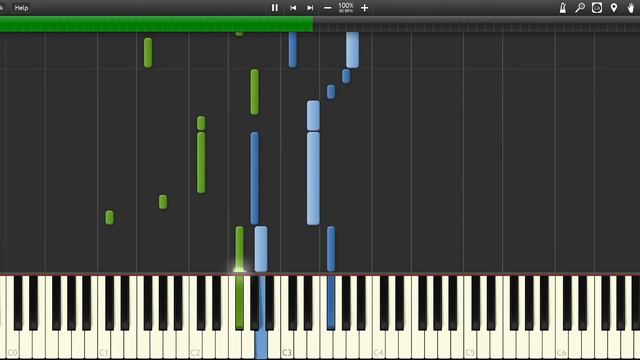Click the square icon next to the magnifier

point(597,8)
